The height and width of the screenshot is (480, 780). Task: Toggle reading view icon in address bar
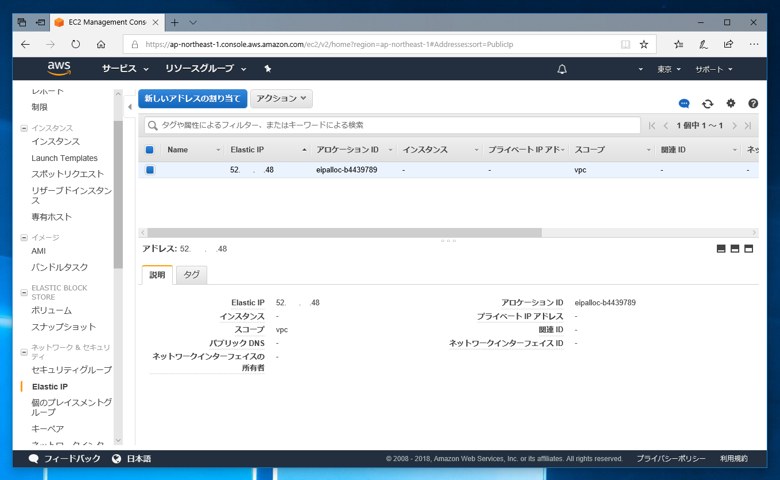pos(625,44)
